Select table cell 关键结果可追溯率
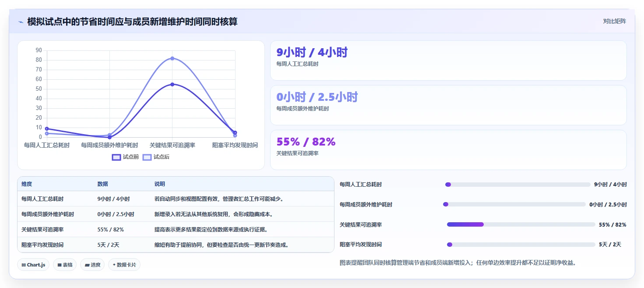Viewport: 644px width, 288px height. (x=42, y=230)
